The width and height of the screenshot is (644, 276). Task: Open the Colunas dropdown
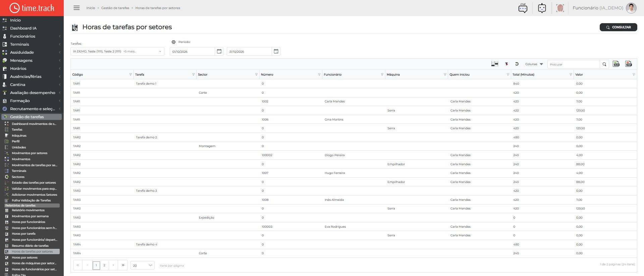tap(534, 64)
